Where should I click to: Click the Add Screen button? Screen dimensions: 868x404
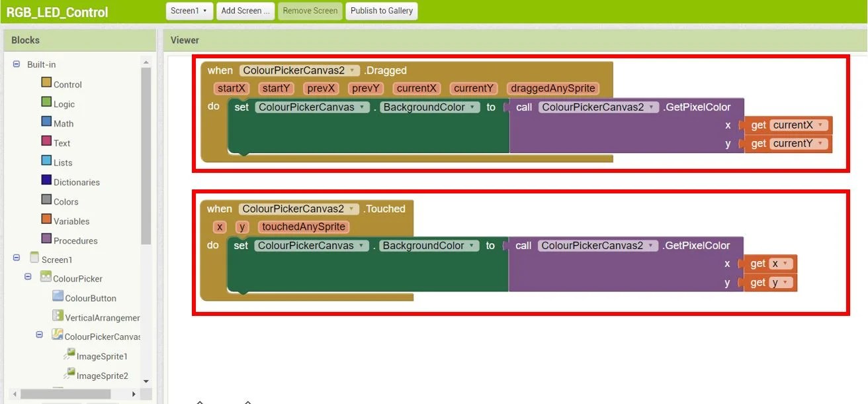(245, 11)
